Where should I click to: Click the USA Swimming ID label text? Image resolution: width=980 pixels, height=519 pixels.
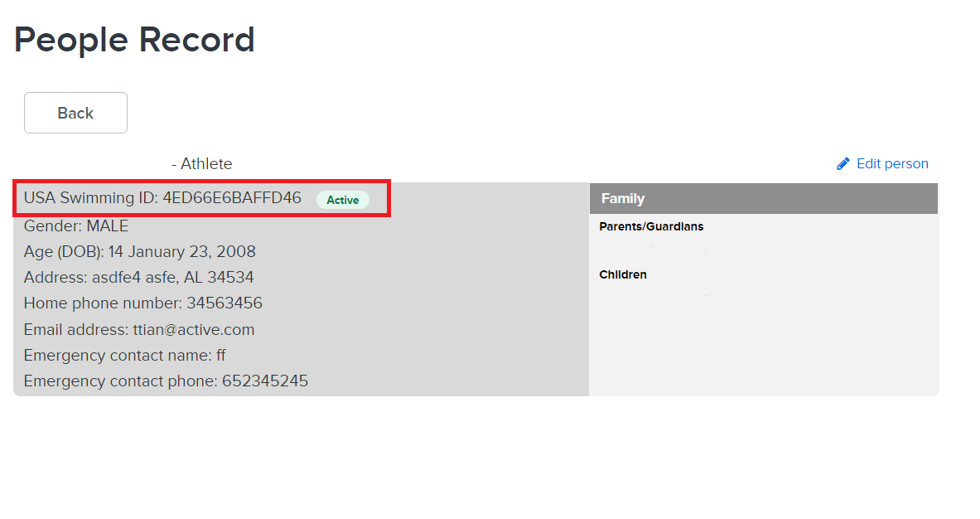click(x=91, y=199)
